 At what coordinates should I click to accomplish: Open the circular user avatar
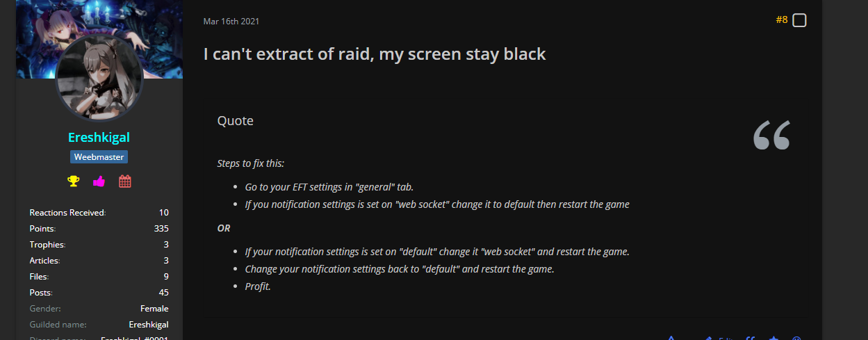pyautogui.click(x=99, y=78)
